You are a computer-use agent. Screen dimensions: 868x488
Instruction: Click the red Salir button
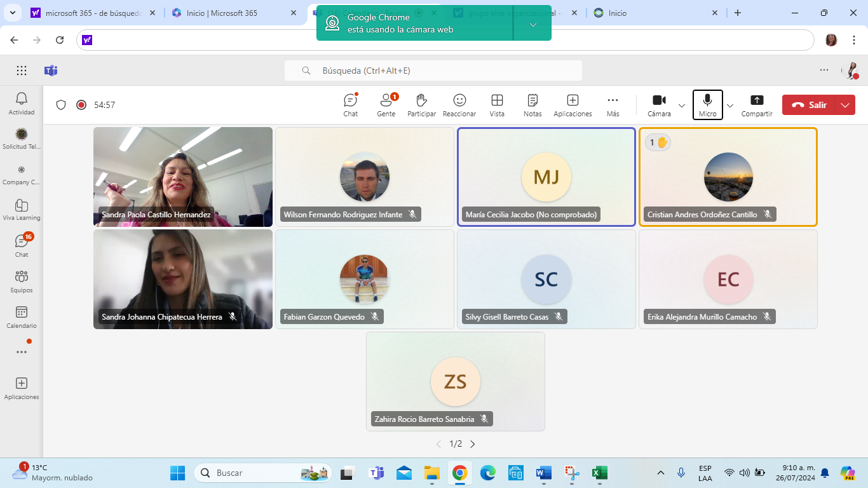tap(810, 105)
